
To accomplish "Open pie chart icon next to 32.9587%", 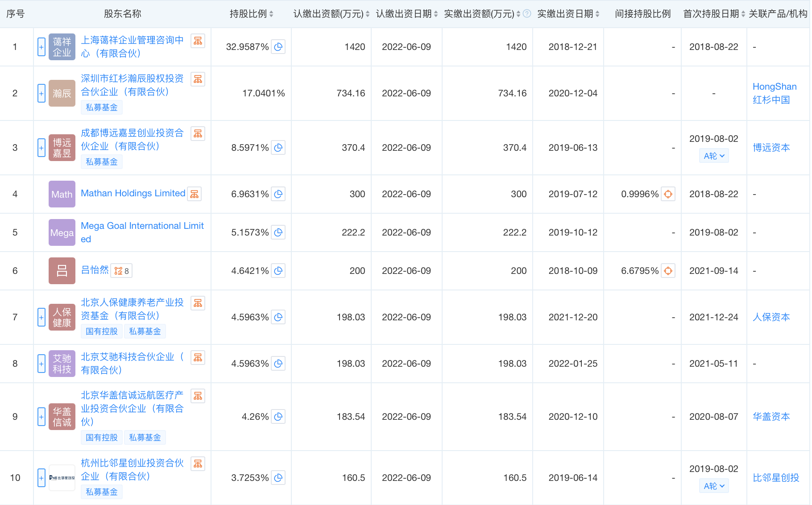I will [x=278, y=47].
